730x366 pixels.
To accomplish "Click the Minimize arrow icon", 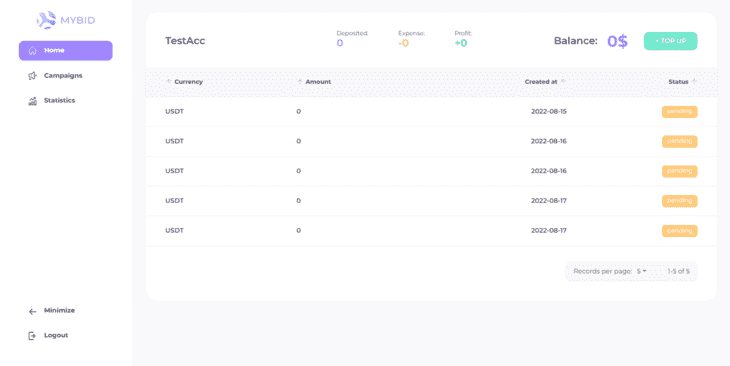I will (x=32, y=312).
